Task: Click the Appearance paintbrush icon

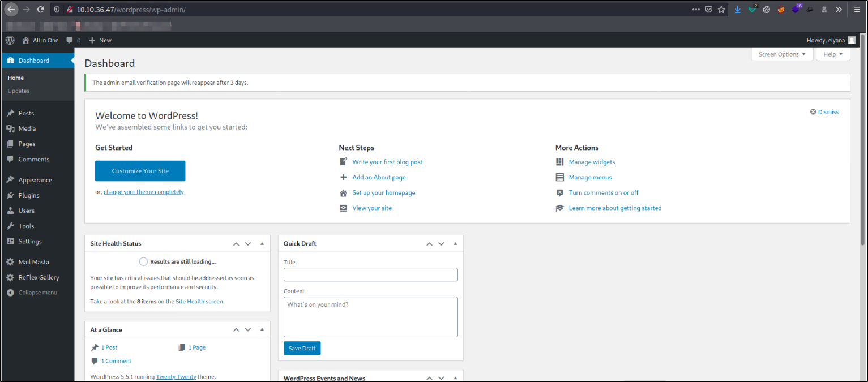Action: pyautogui.click(x=10, y=180)
